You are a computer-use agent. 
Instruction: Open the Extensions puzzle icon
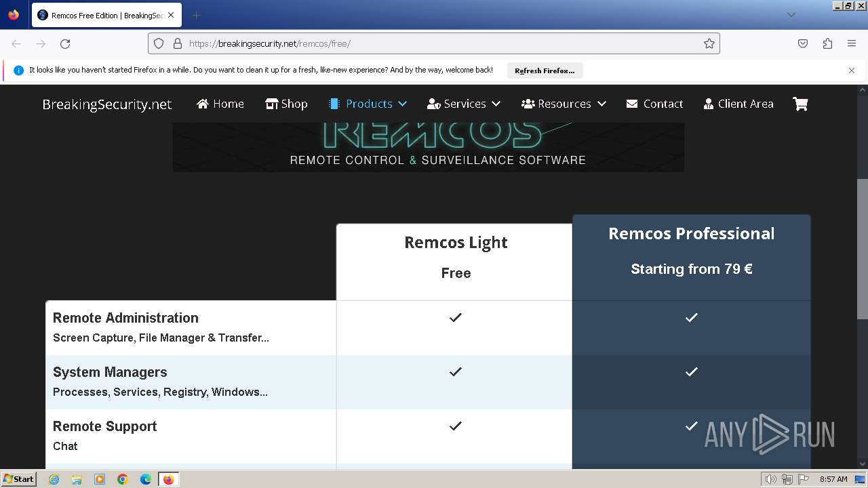[827, 43]
